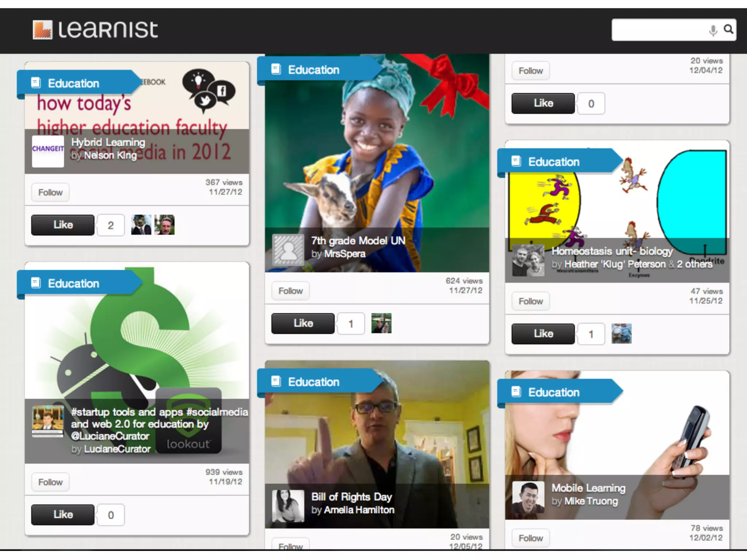Click the ChangeIt avatar on Hybrid Learning
This screenshot has height=560, width=747.
coord(48,151)
